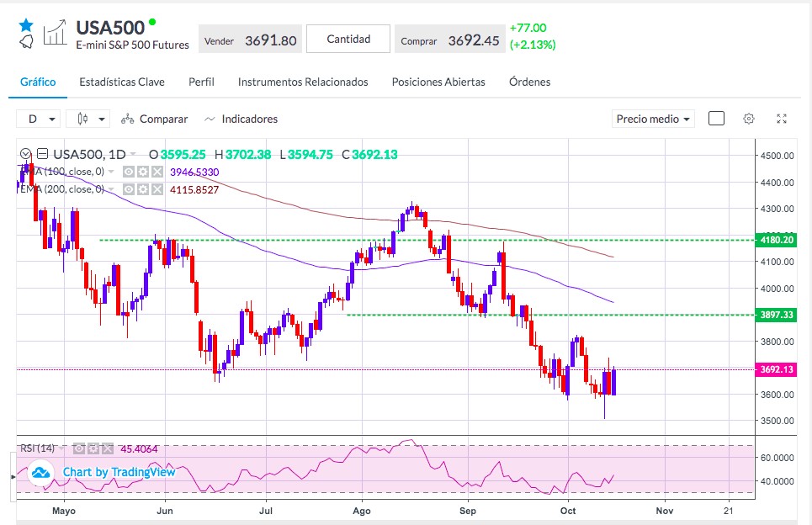Set a price alert with the bell icon

(x=26, y=42)
